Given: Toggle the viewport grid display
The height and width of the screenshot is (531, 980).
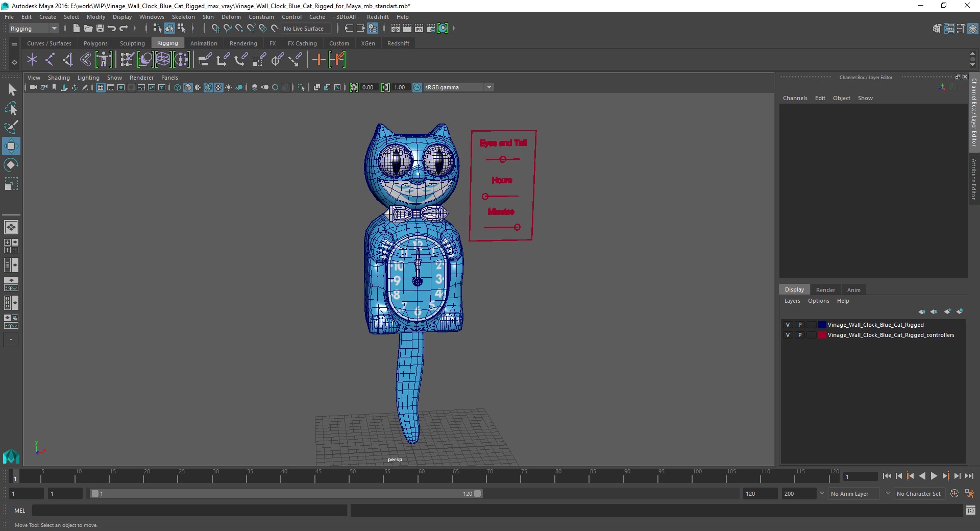Looking at the screenshot, I should 101,87.
